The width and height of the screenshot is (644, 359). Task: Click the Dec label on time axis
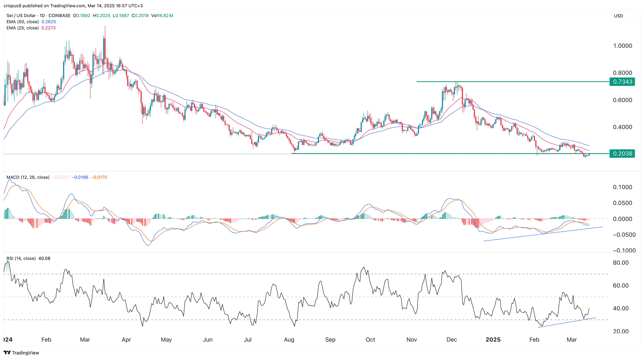point(452,340)
